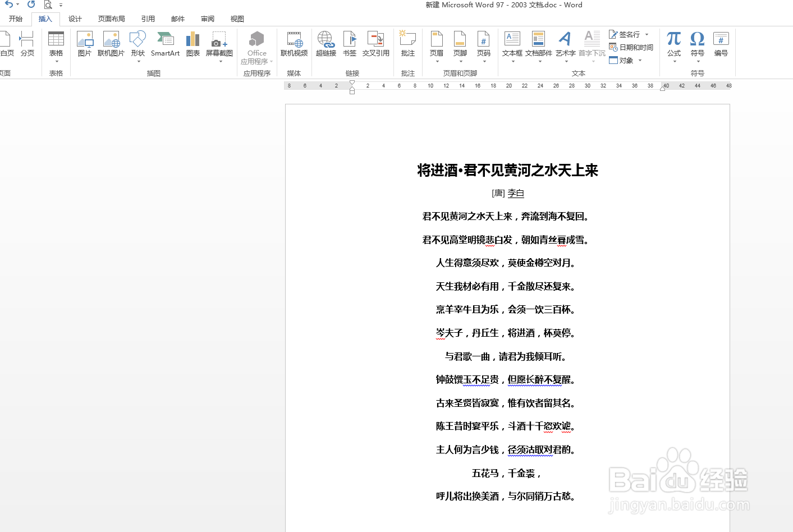Switch to the 引用 (References) tab
The image size is (793, 532).
(148, 19)
